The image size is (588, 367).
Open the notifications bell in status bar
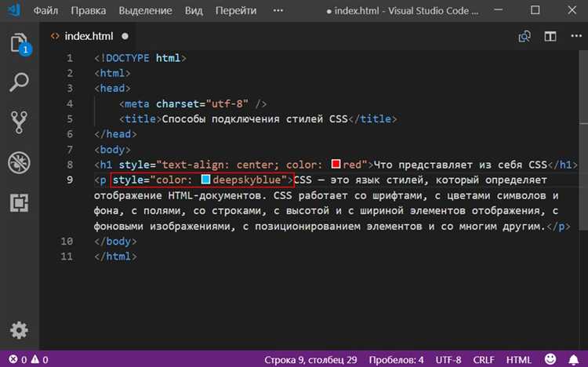[574, 359]
